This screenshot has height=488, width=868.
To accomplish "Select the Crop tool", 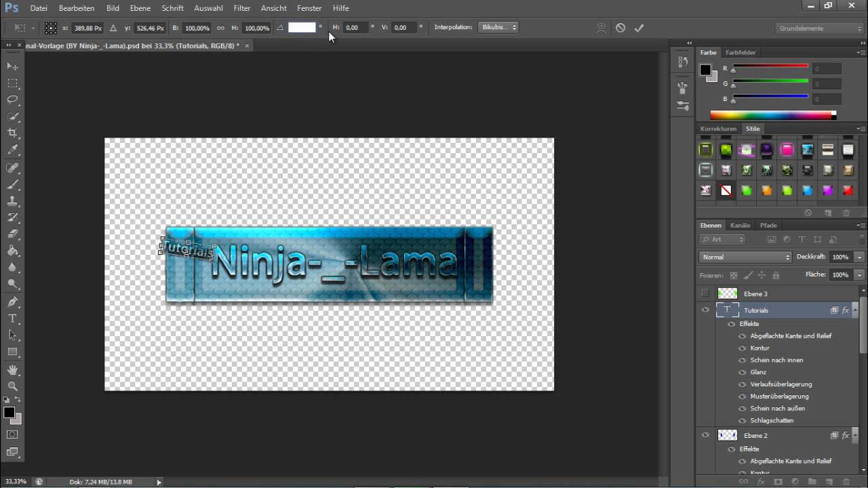I will (13, 134).
